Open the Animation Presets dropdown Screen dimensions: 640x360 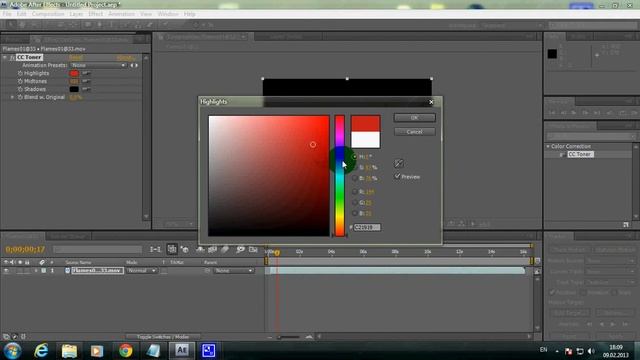(98, 65)
